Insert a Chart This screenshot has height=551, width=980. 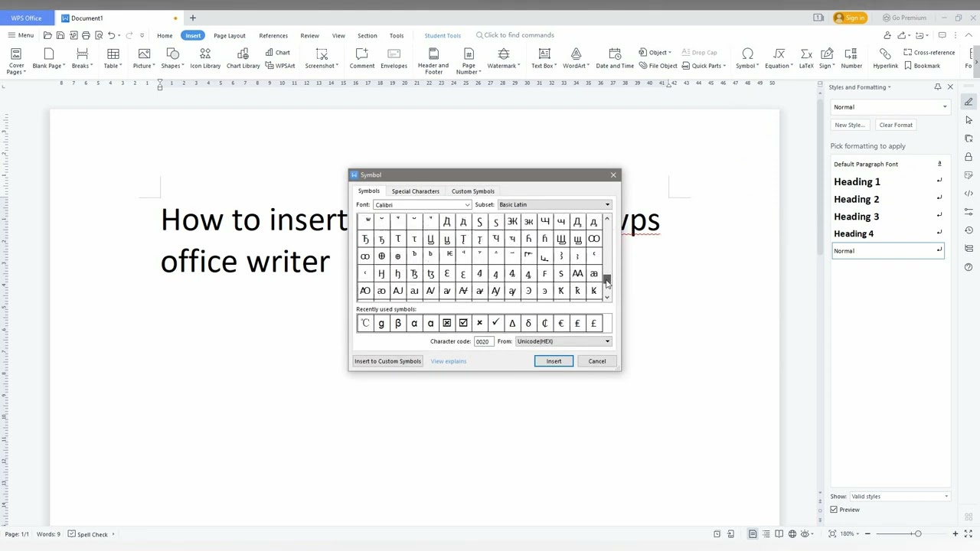point(278,52)
